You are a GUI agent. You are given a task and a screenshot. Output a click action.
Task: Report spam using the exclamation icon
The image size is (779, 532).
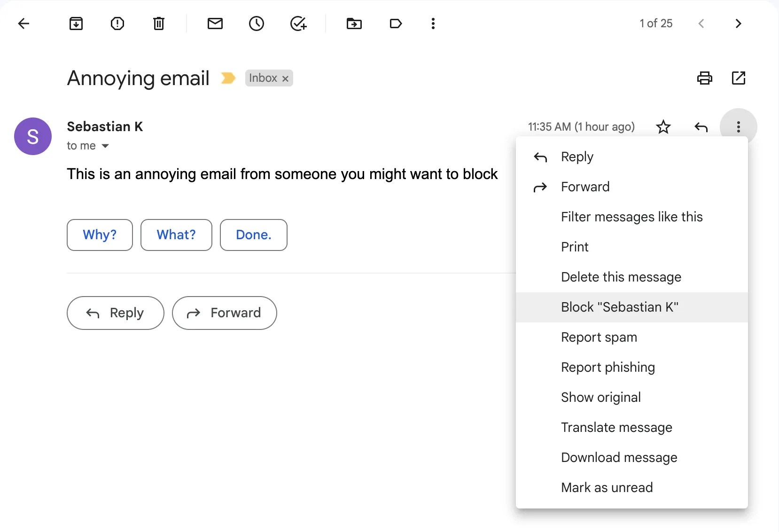pos(117,23)
